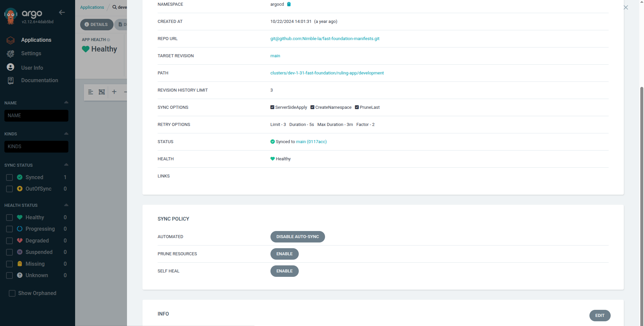Click the App Health help question mark icon
This screenshot has height=326, width=644.
(x=108, y=40)
